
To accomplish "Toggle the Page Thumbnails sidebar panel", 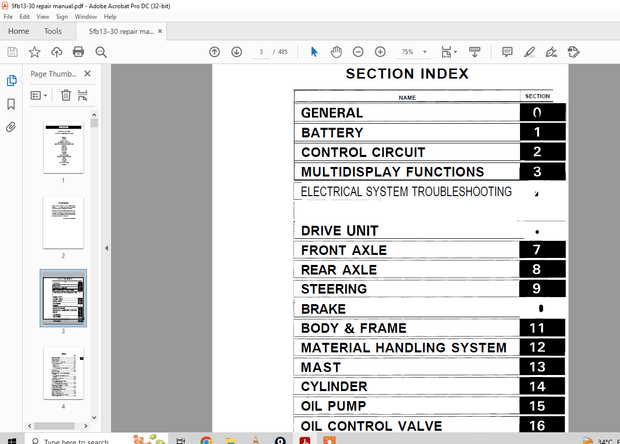I will (x=11, y=80).
